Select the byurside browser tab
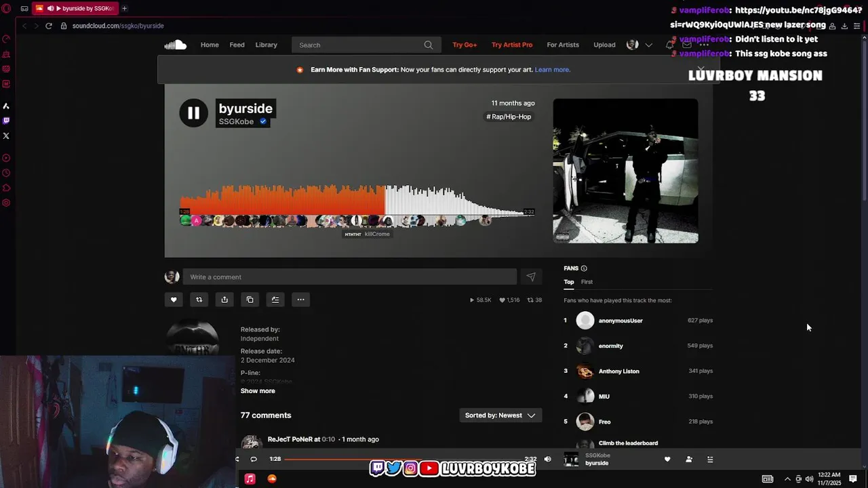 tap(75, 8)
